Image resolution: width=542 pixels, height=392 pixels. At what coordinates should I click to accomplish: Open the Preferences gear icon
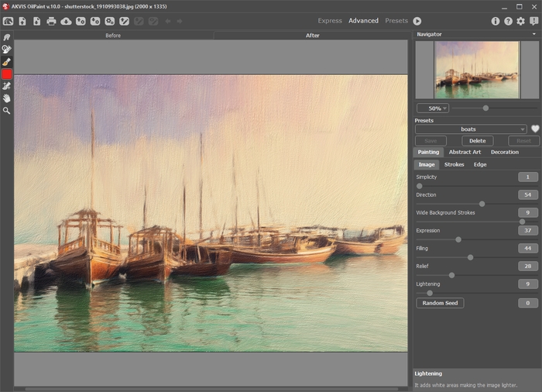(520, 21)
